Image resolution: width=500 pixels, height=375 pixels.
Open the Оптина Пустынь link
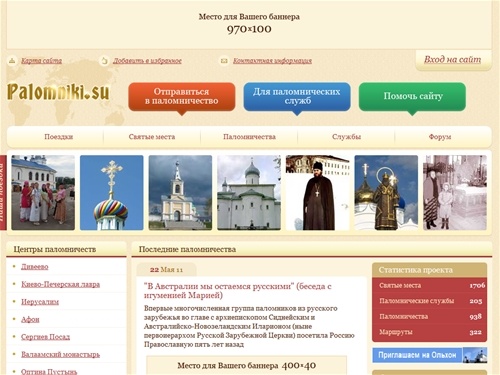[x=49, y=371]
